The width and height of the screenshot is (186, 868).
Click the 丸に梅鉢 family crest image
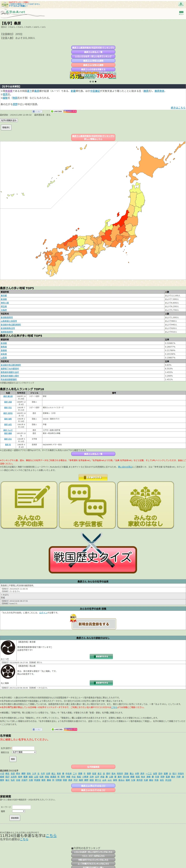pos(8,672)
